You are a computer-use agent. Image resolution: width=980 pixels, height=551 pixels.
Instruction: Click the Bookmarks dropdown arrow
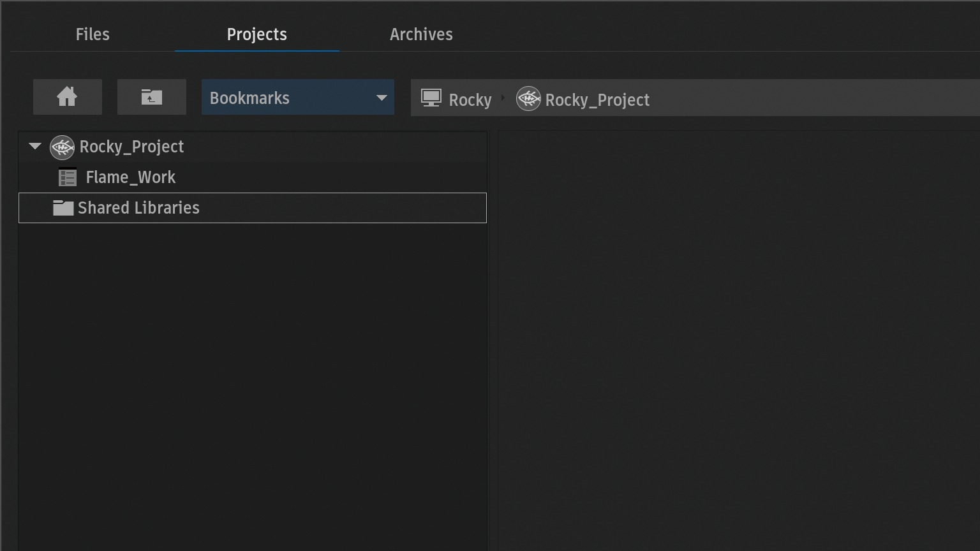(382, 98)
